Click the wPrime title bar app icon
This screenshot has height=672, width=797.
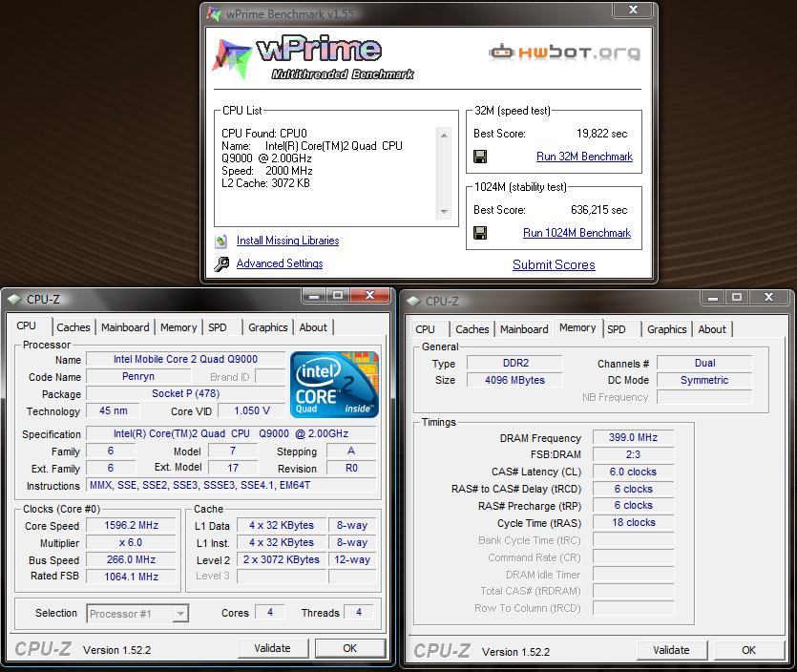pyautogui.click(x=214, y=13)
